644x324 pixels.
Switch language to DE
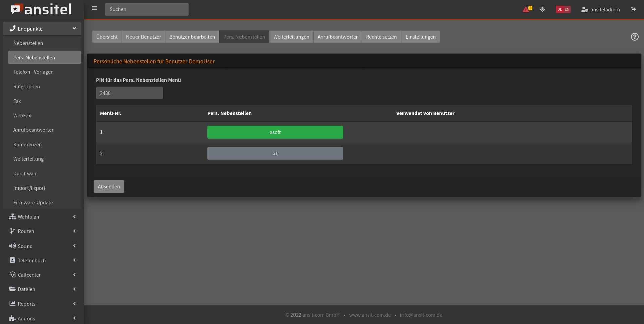[560, 9]
